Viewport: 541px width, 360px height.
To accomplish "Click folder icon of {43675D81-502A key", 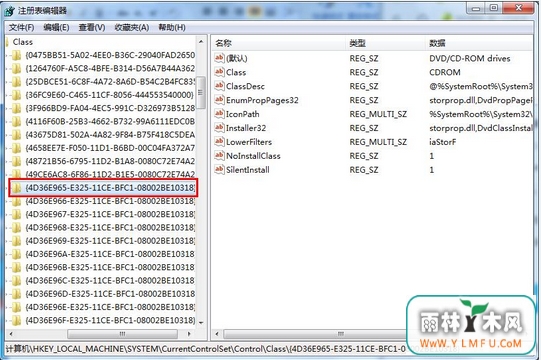I will point(16,135).
